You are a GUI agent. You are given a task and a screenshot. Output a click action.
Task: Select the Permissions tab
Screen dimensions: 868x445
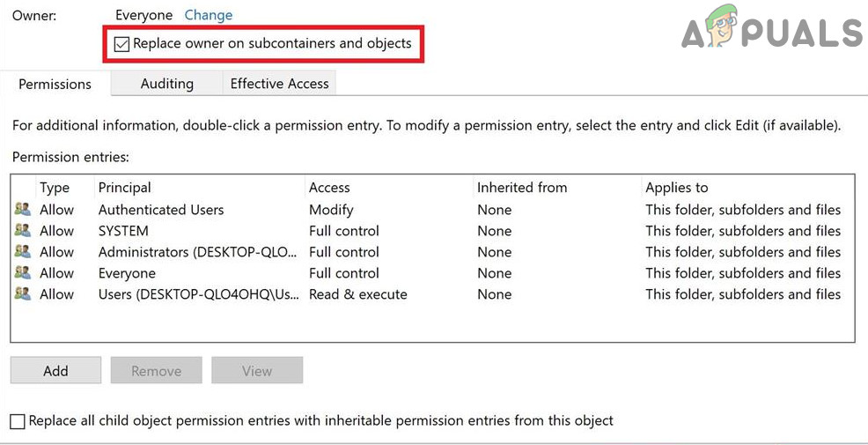(55, 85)
